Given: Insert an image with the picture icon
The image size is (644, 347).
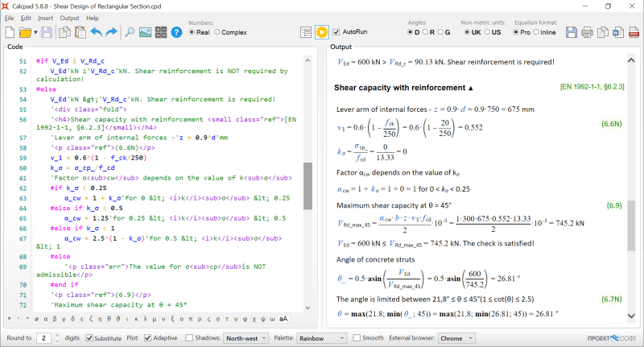Looking at the screenshot, I should 146,32.
